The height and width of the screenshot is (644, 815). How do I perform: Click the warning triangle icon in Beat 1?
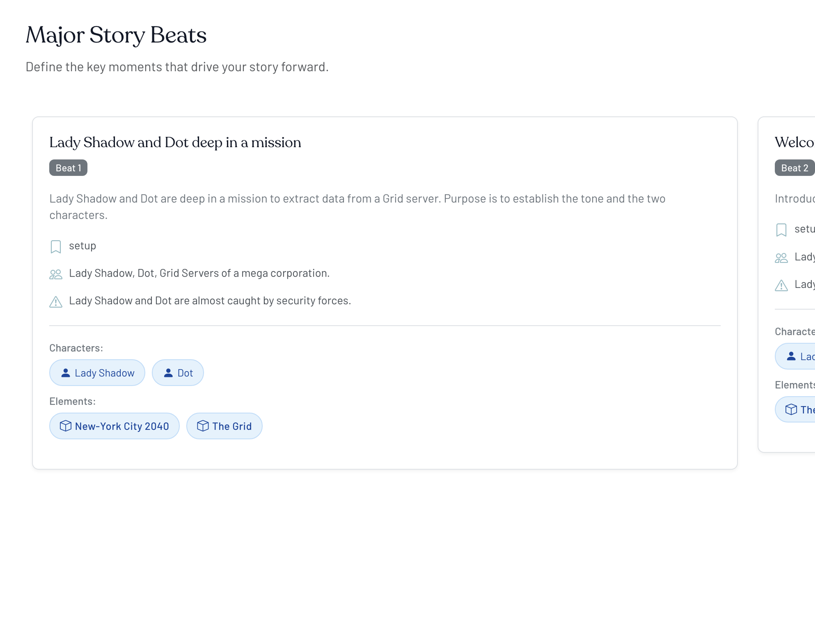point(56,302)
